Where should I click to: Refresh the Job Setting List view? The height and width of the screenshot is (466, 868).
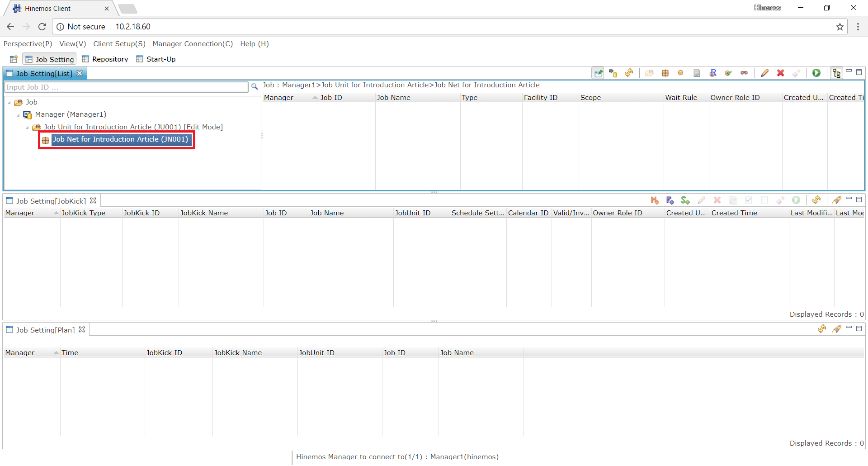(x=629, y=73)
